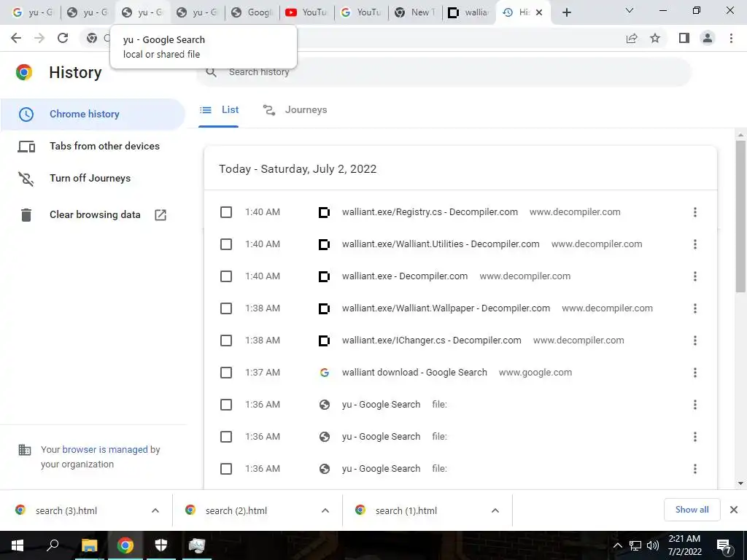
Task: Click the Decompiler favicon for Walliant.Wallpaper entry
Action: pos(324,308)
